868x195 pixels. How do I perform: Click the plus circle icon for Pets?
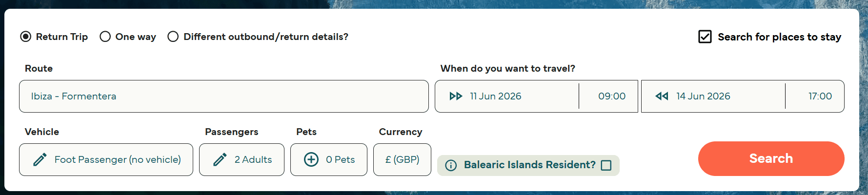coord(311,159)
